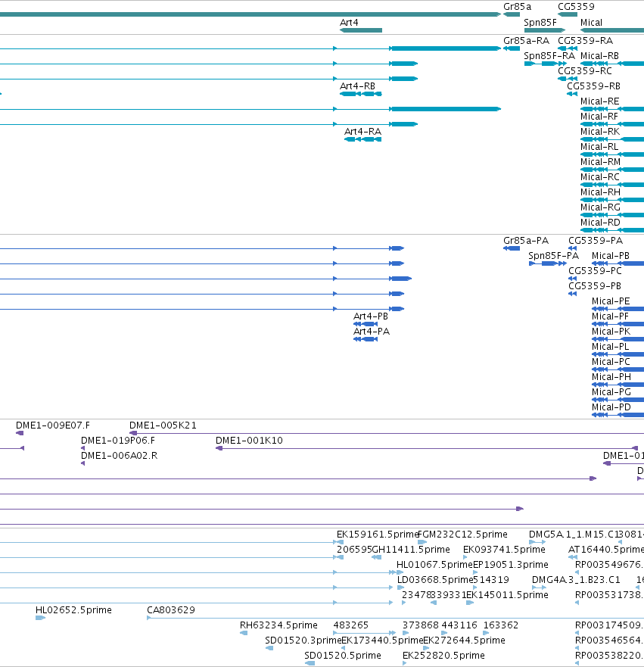Image resolution: width=644 pixels, height=667 pixels.
Task: Click the Gr85a-PA protein feature
Action: 512,248
